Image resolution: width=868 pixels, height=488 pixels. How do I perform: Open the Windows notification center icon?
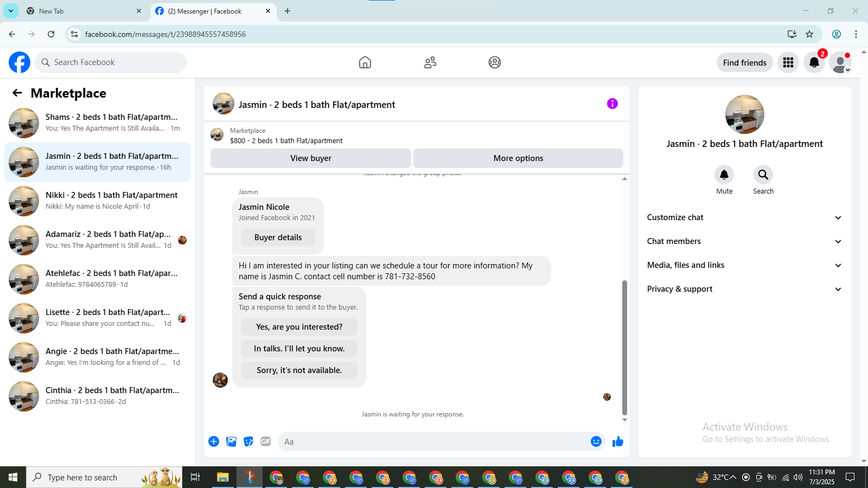click(x=850, y=477)
